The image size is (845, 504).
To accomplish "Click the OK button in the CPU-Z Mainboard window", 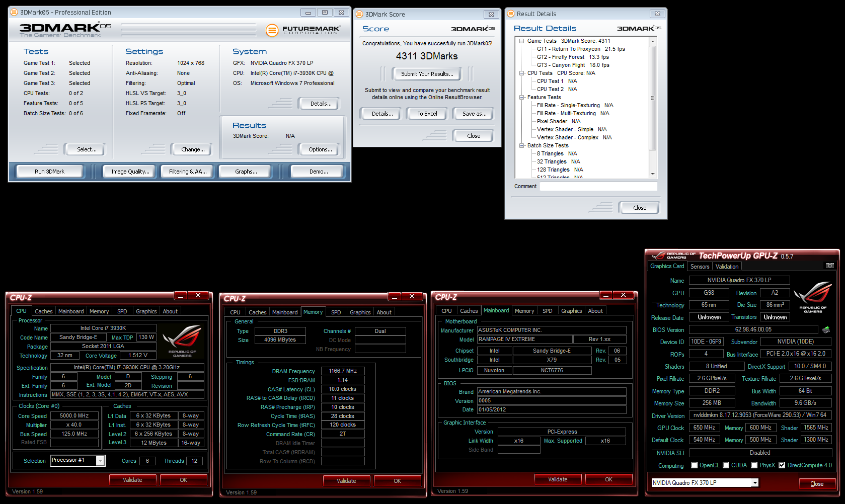I will click(608, 479).
